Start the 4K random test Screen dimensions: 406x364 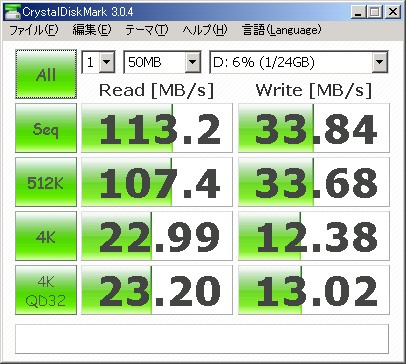[46, 236]
